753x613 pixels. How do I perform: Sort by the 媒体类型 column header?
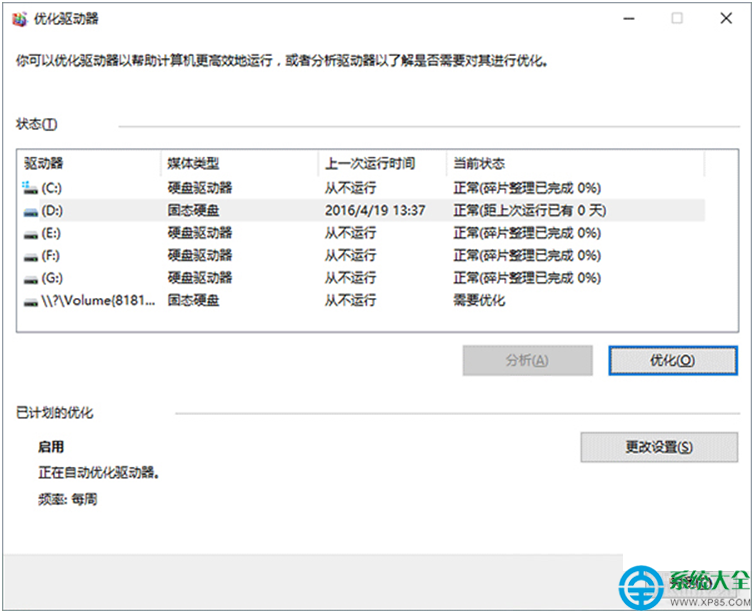pyautogui.click(x=240, y=163)
